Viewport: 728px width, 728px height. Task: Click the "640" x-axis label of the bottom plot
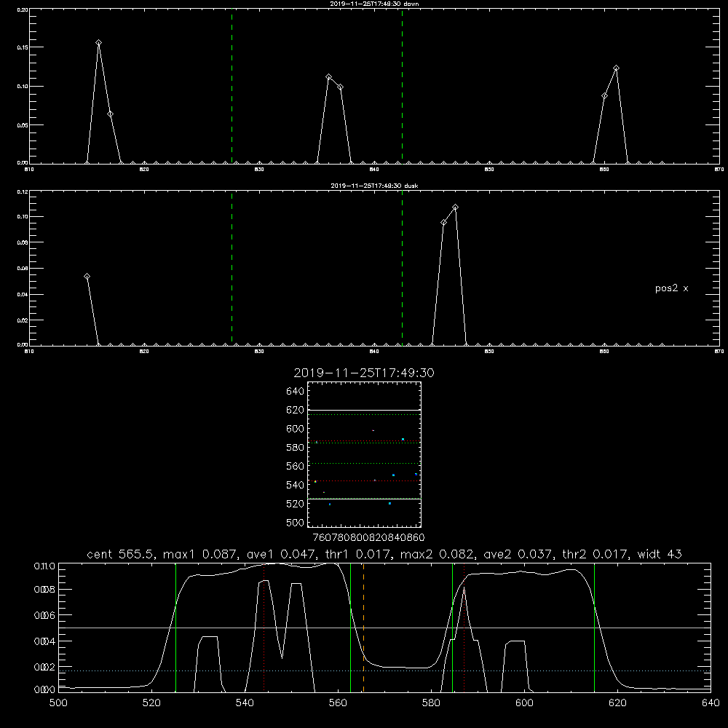711,703
